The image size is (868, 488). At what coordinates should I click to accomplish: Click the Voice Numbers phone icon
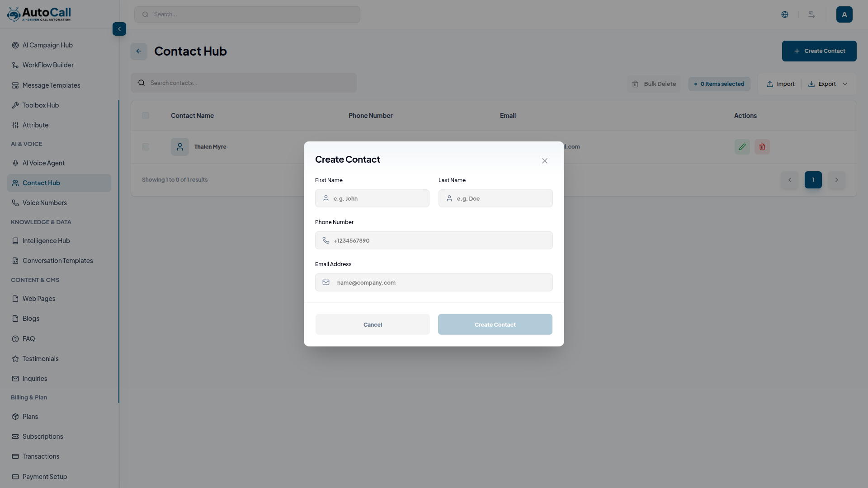[15, 203]
